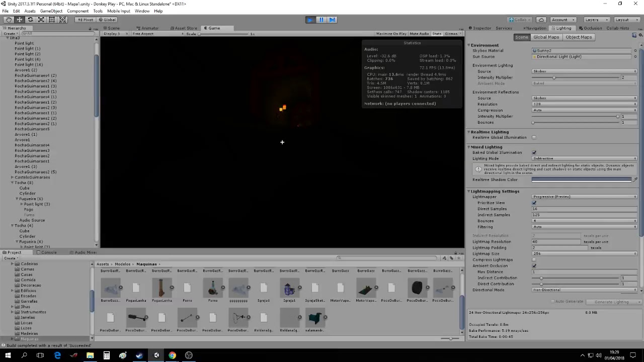Pause the game preview

click(321, 20)
